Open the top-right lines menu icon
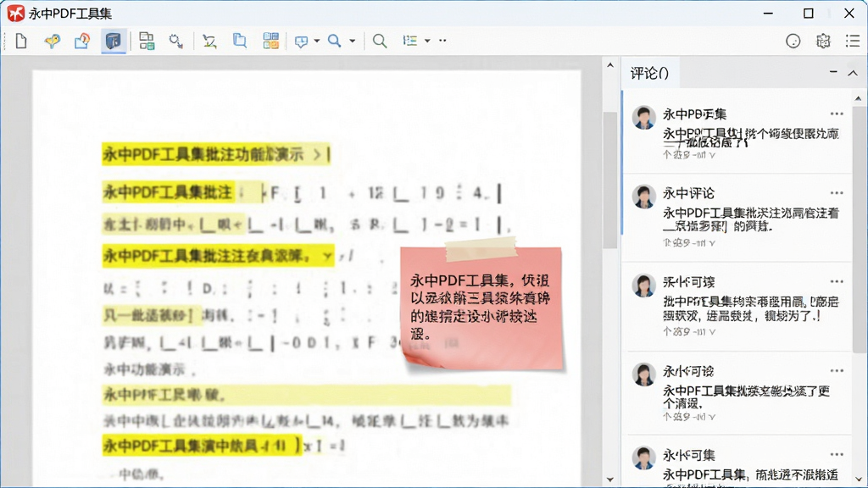The image size is (868, 488). (853, 41)
